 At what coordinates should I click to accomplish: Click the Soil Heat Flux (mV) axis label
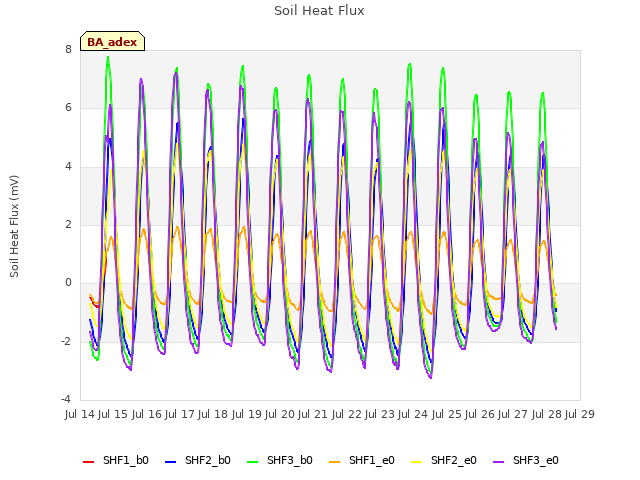pyautogui.click(x=14, y=226)
